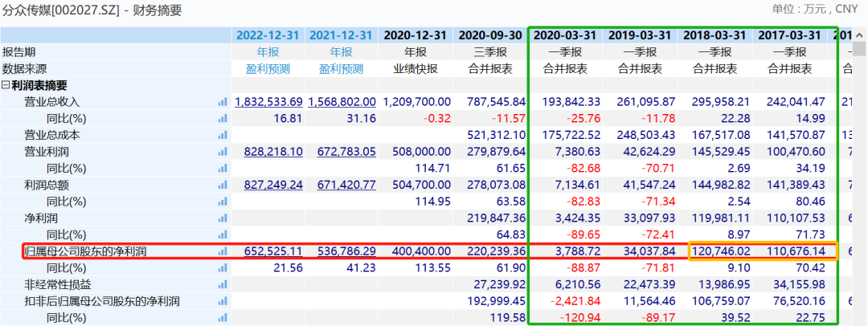Select the 营业总收入 row label
The height and width of the screenshot is (326, 868).
tap(52, 102)
